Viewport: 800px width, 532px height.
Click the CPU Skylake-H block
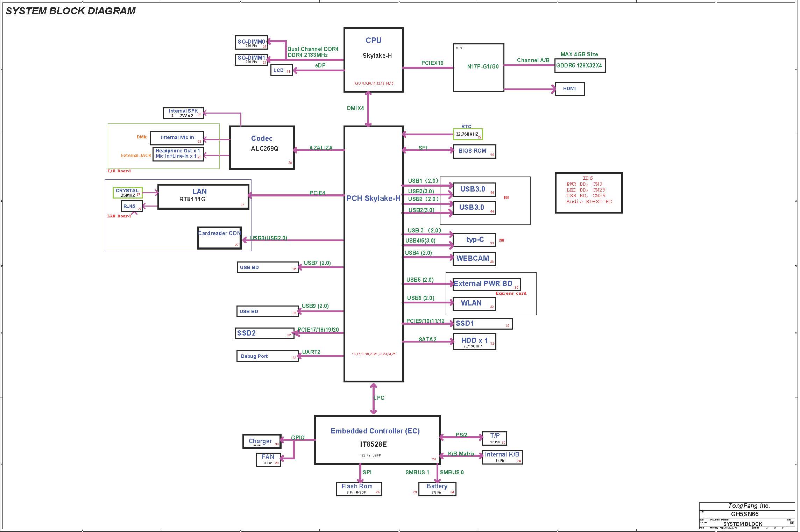373,59
